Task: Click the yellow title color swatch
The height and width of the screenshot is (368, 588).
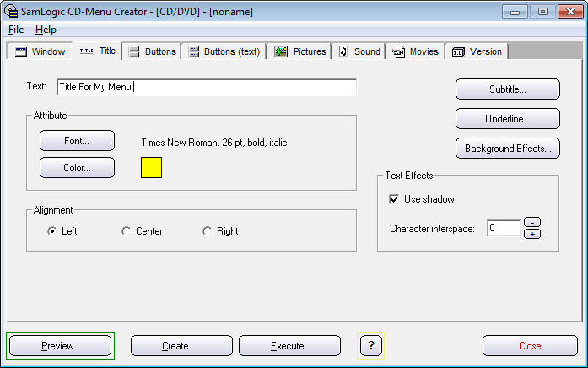Action: (x=152, y=168)
